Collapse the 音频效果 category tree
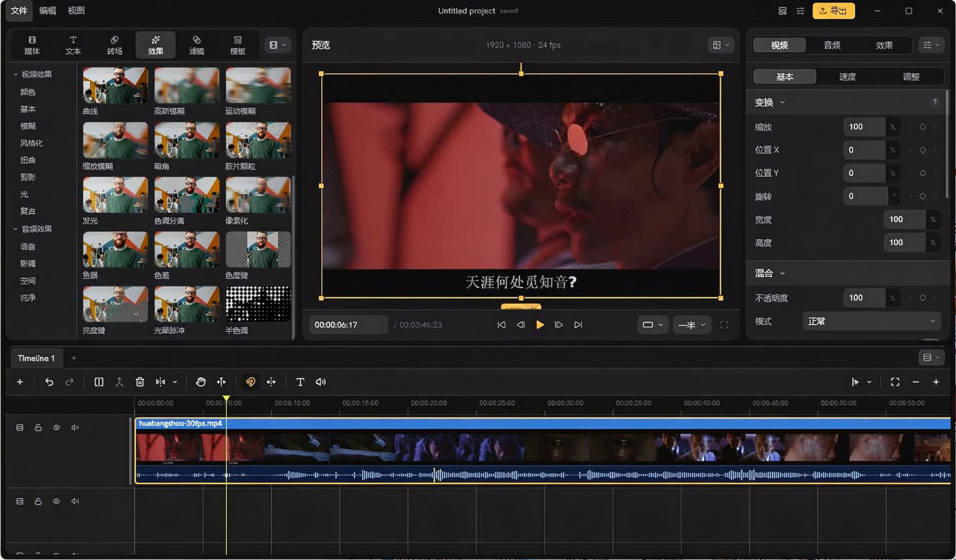Screen dimensions: 956x560 click(16, 229)
